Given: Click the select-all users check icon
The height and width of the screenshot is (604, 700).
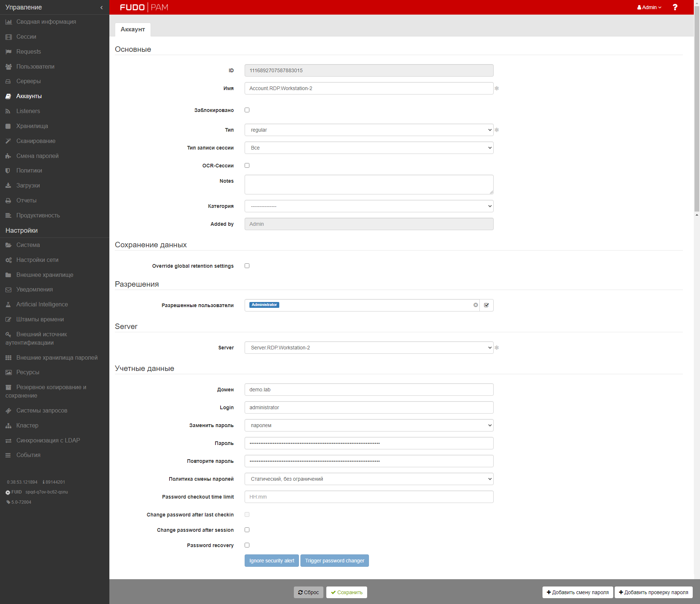Looking at the screenshot, I should [x=486, y=305].
